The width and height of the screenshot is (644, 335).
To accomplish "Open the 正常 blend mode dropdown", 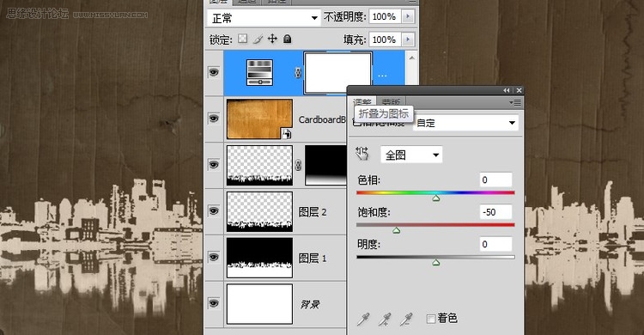I will [x=264, y=18].
